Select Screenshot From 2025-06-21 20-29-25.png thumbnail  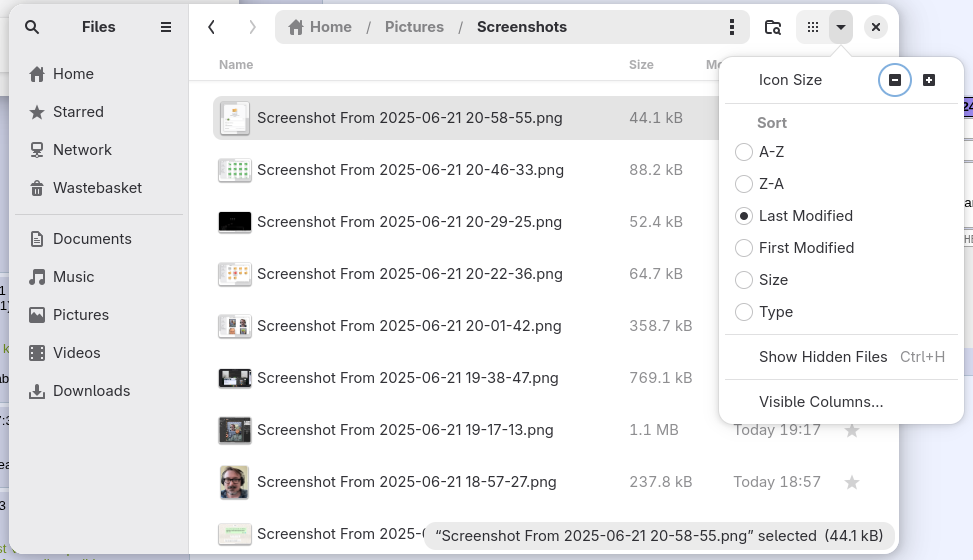[235, 222]
